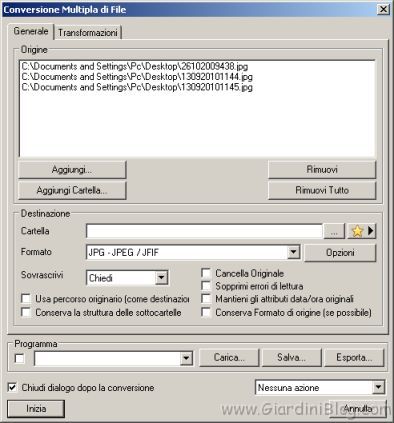Expand the Nessuna azione dropdown

click(x=378, y=388)
